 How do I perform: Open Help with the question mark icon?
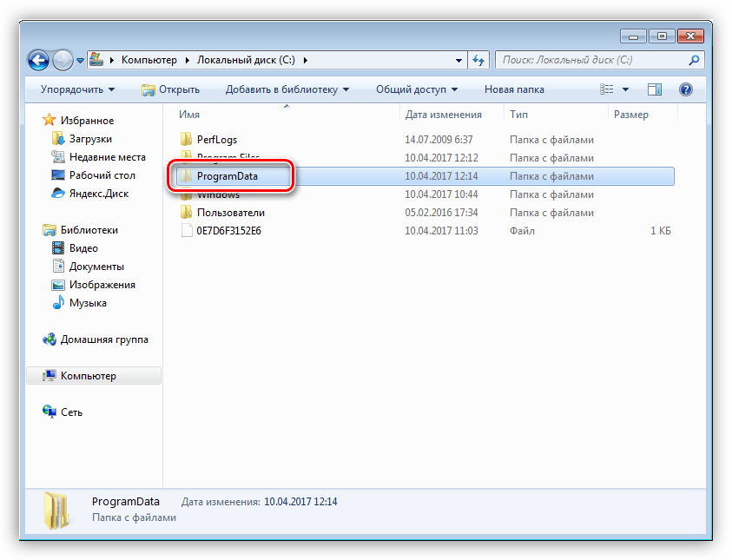pyautogui.click(x=686, y=89)
